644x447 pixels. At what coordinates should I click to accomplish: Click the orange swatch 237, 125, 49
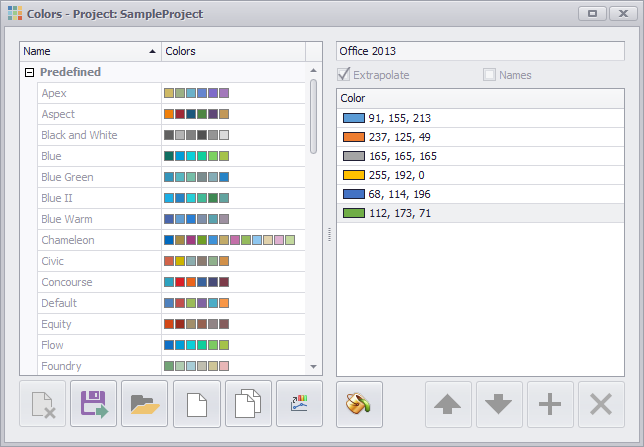pyautogui.click(x=354, y=137)
